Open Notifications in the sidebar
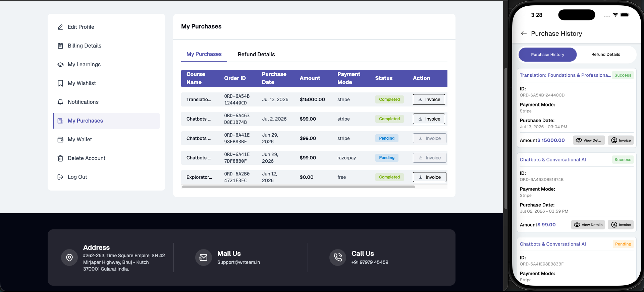 pos(106,102)
